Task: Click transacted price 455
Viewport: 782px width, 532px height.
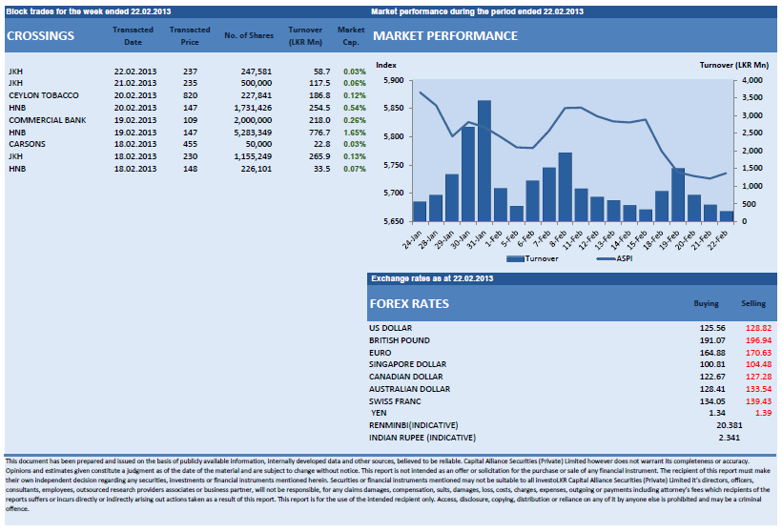Action: point(190,144)
